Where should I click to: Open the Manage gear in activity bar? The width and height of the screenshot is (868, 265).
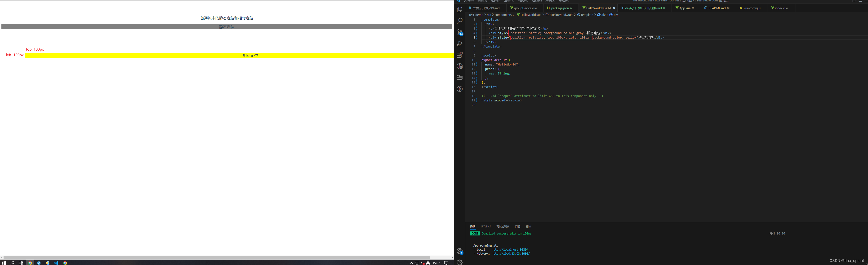pos(460,262)
